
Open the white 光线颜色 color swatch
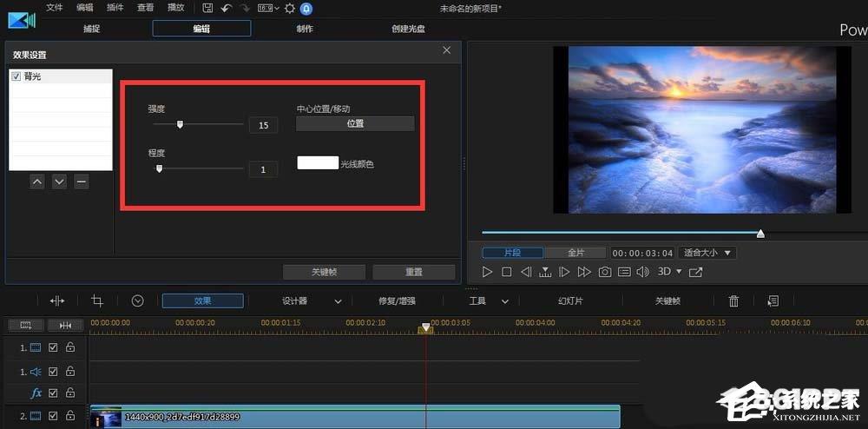click(x=318, y=162)
